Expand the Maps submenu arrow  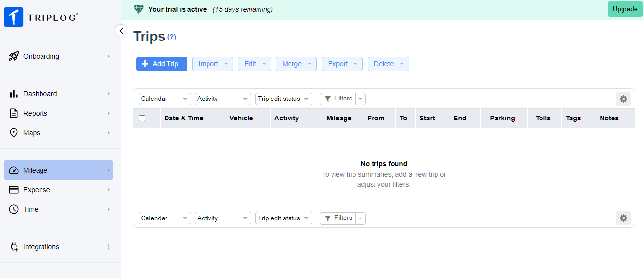point(109,133)
